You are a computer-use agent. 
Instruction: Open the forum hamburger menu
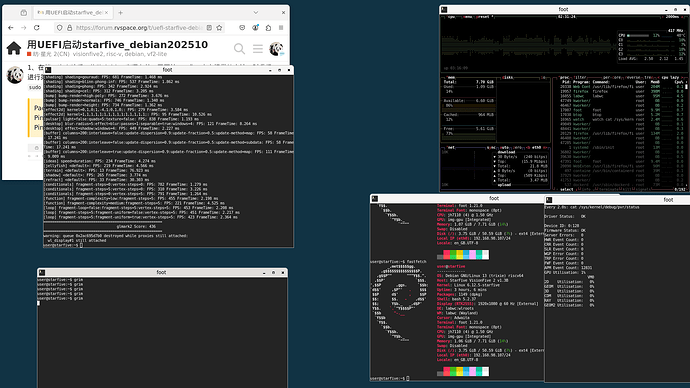tap(257, 48)
